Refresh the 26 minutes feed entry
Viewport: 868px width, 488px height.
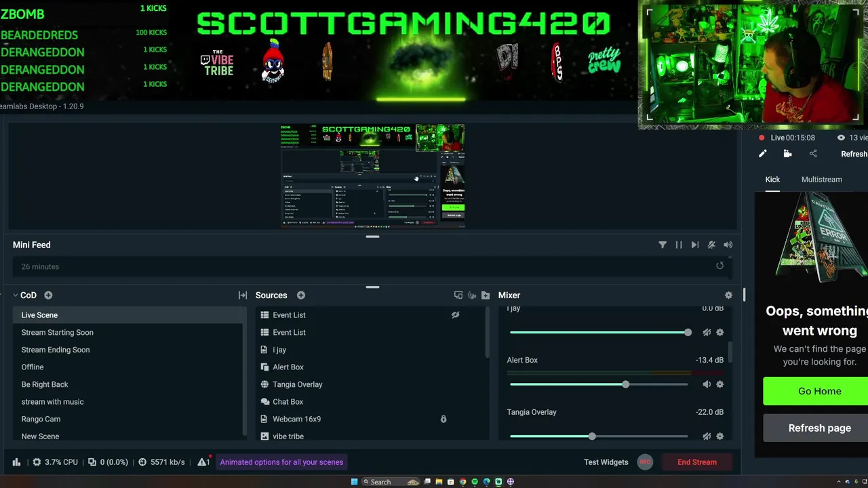pos(719,266)
